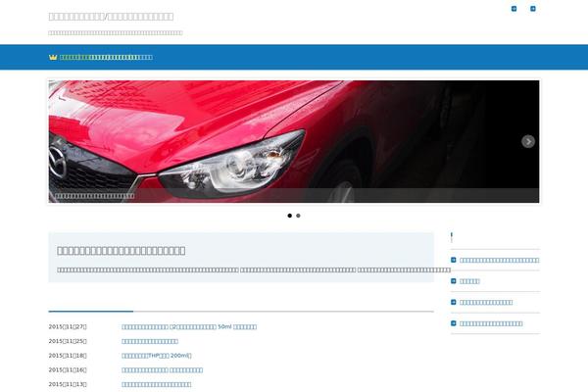Screen dimensions: 588x392
Task: Click the large heading in the light blue box
Action: 122,251
